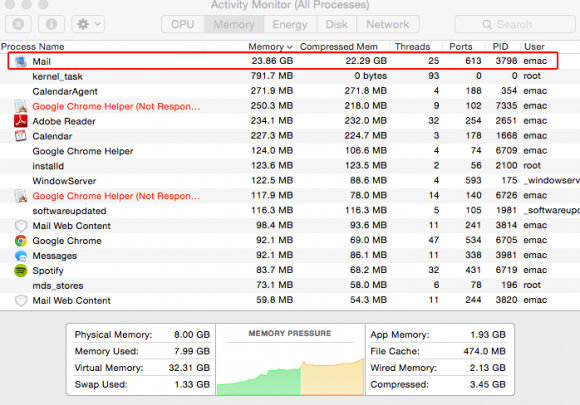Click the Compressed 3.45 GB value
The height and width of the screenshot is (405, 580).
pyautogui.click(x=488, y=384)
